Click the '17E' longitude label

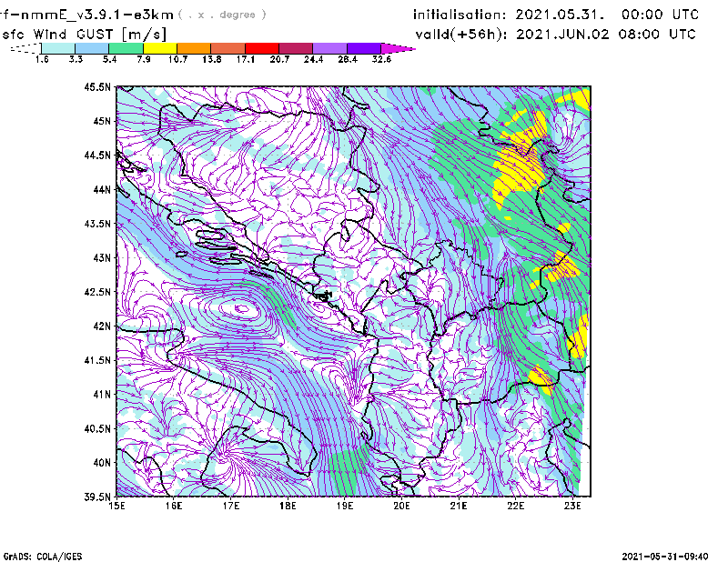(x=231, y=506)
